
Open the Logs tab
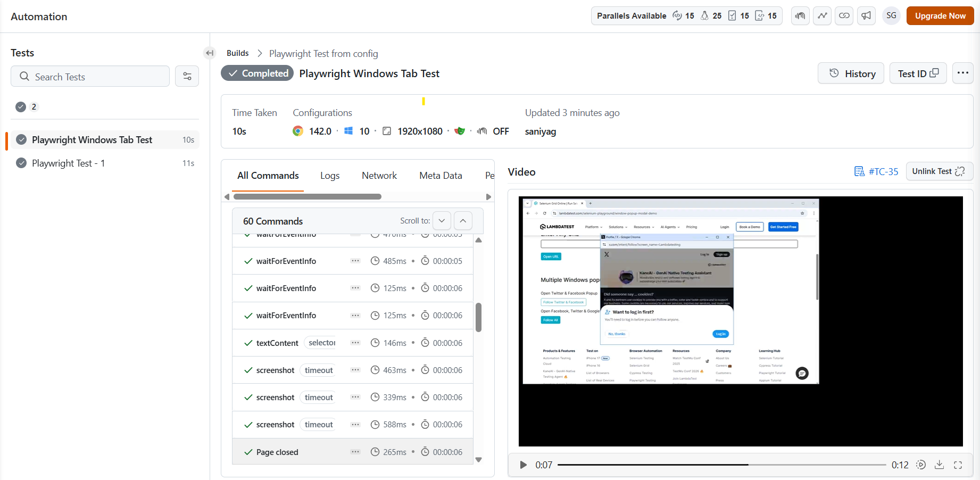pyautogui.click(x=329, y=175)
